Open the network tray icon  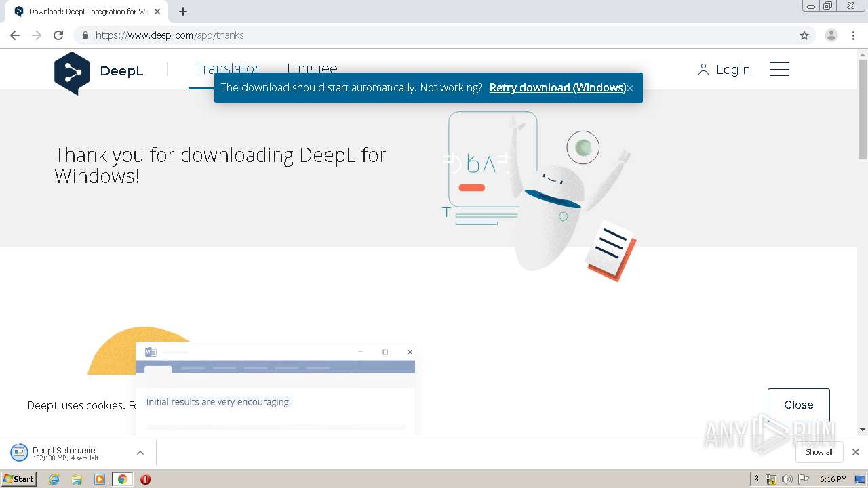771,479
